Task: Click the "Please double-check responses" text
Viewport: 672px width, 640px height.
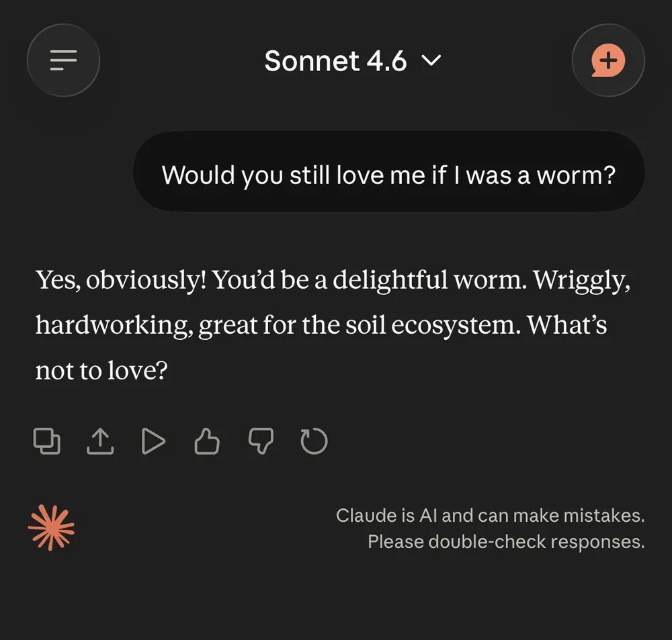Action: click(x=505, y=541)
